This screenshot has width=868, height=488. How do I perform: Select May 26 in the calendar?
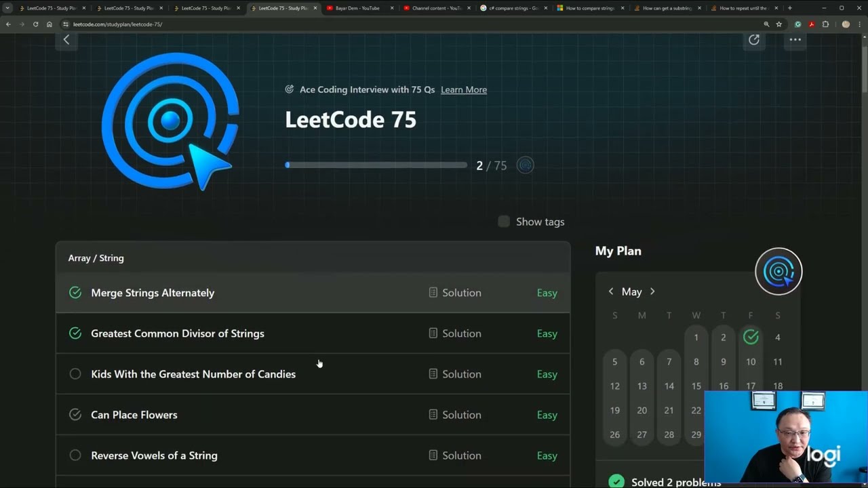point(614,435)
